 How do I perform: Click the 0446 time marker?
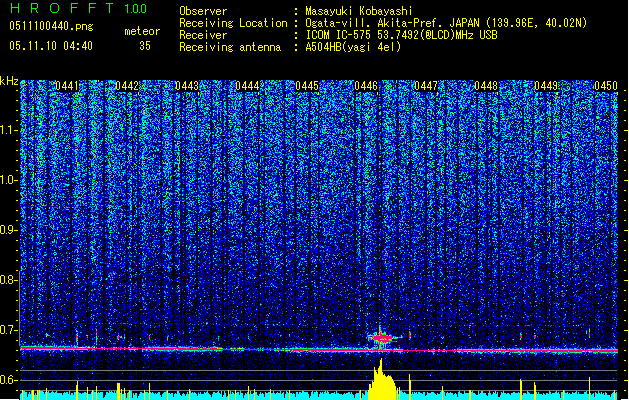click(x=366, y=86)
